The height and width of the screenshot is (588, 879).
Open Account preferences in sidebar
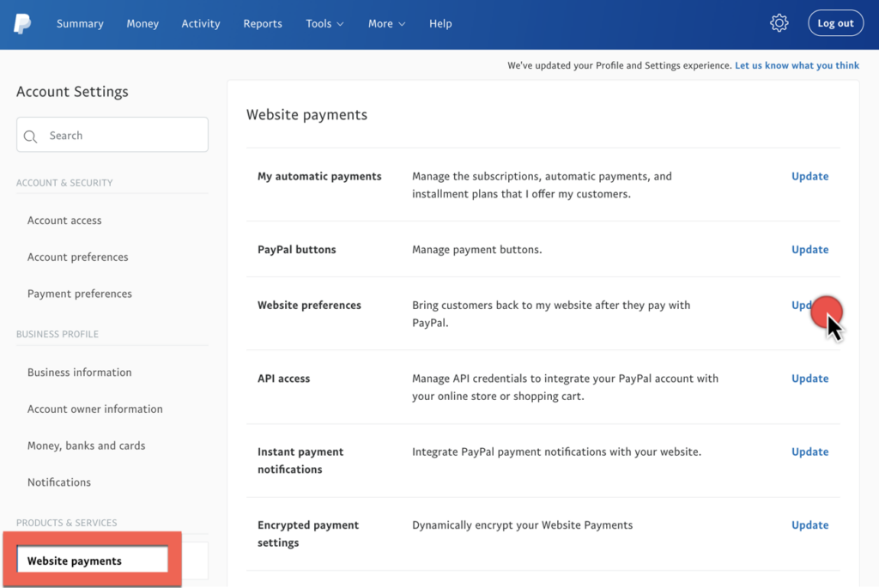click(x=78, y=257)
